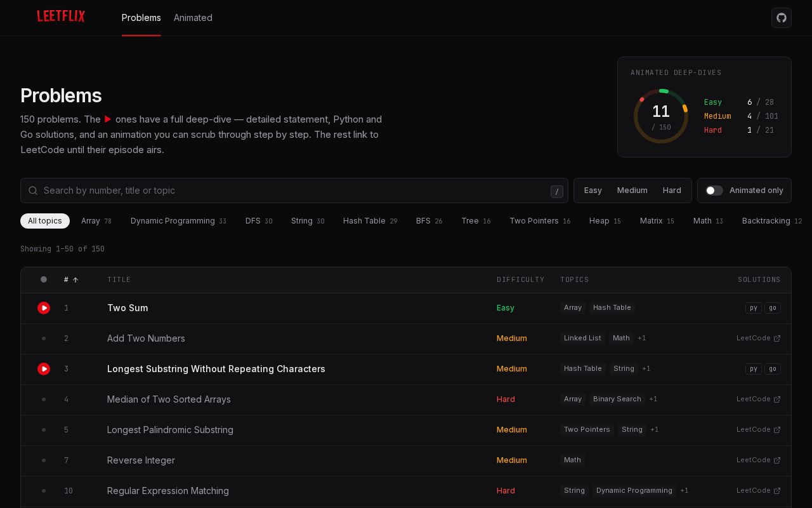Click the slash shortcut key hint in search

coord(557,191)
